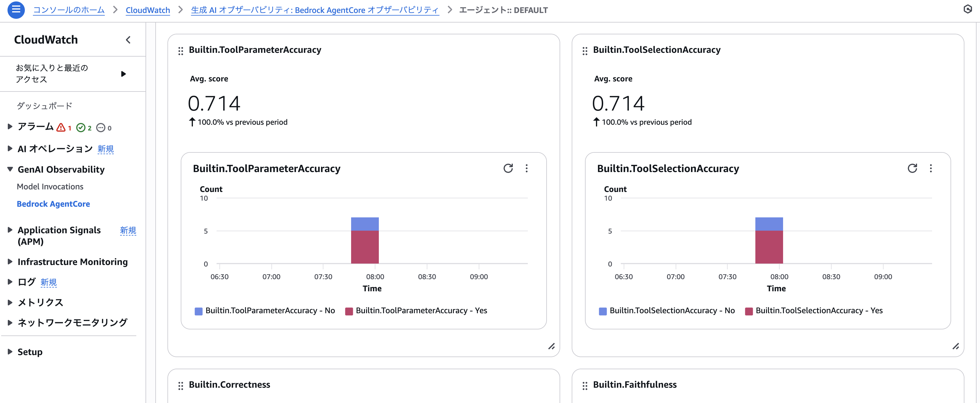Select Bedrock AgentCore in the sidebar

53,204
